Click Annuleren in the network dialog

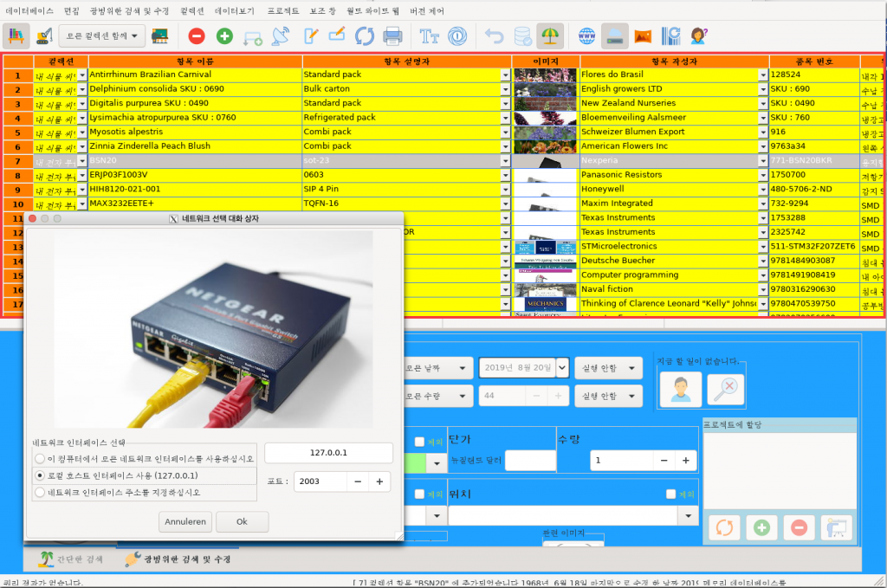(185, 522)
